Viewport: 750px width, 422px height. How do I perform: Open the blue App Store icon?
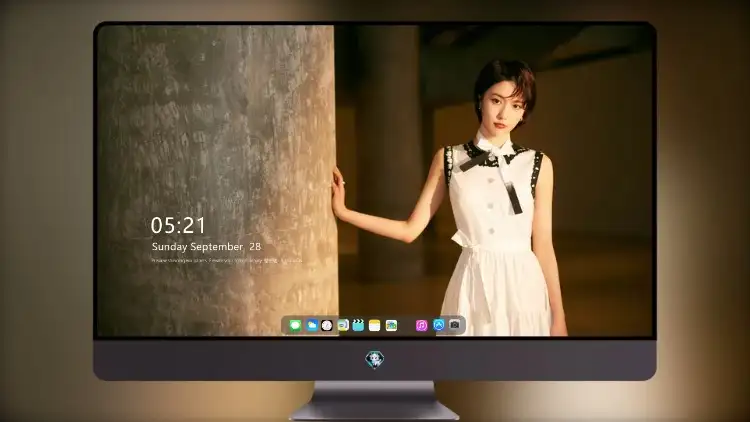tap(439, 325)
